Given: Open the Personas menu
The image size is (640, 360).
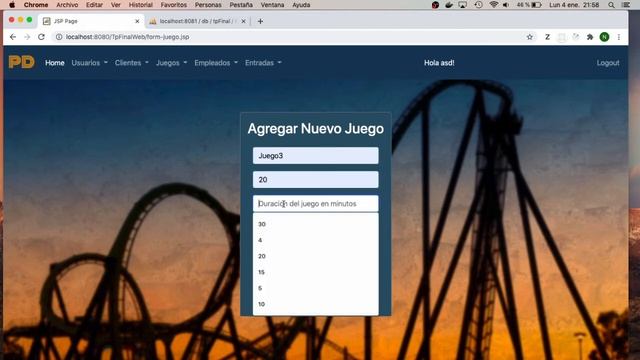Looking at the screenshot, I should point(208,5).
